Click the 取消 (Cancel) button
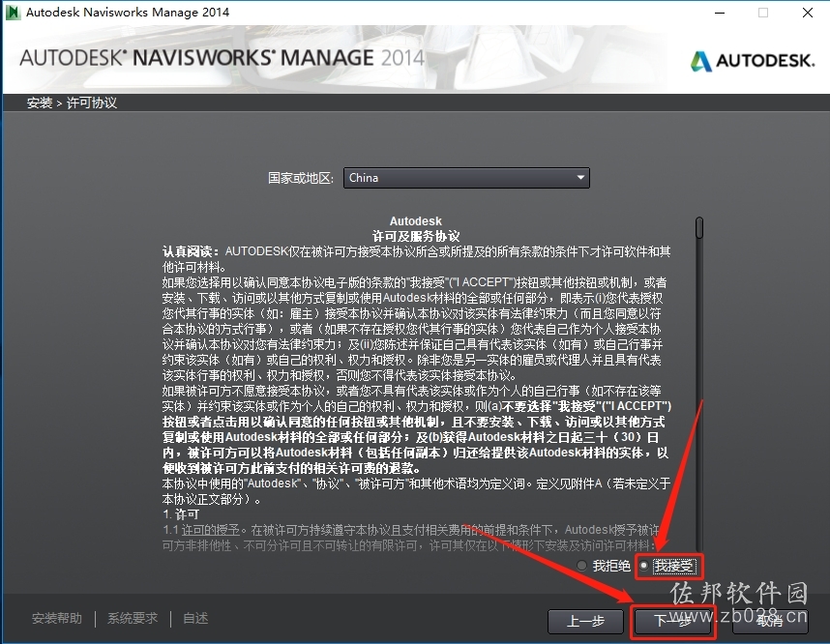This screenshot has height=644, width=830. 770,621
